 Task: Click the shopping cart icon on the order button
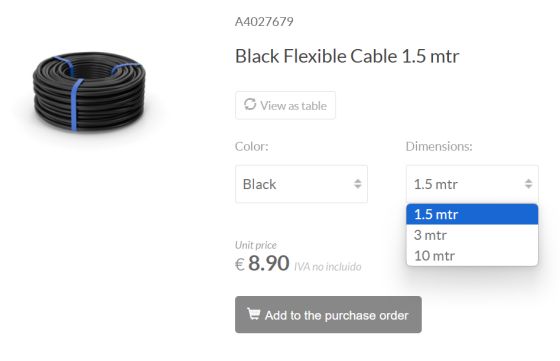[x=254, y=314]
